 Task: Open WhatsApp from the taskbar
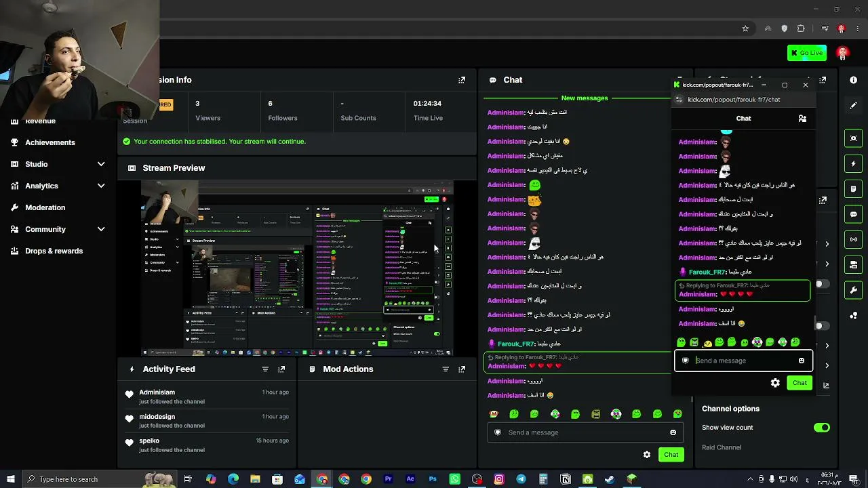click(454, 479)
